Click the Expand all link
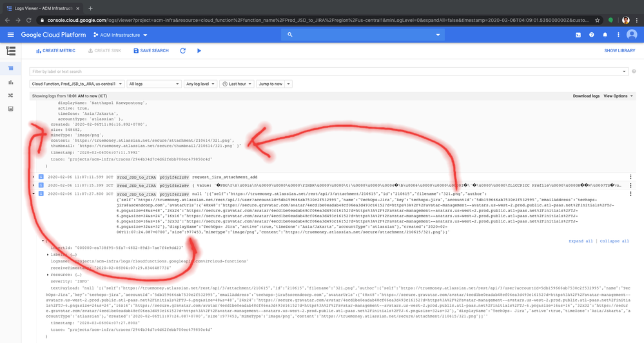 [581, 241]
